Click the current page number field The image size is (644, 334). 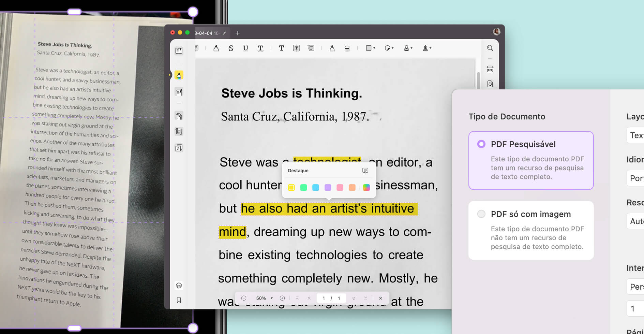pos(324,298)
